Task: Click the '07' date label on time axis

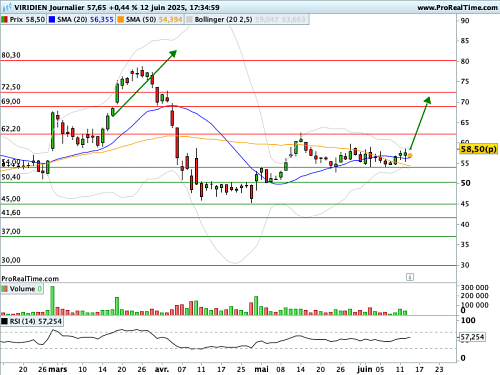Action: tap(182, 369)
